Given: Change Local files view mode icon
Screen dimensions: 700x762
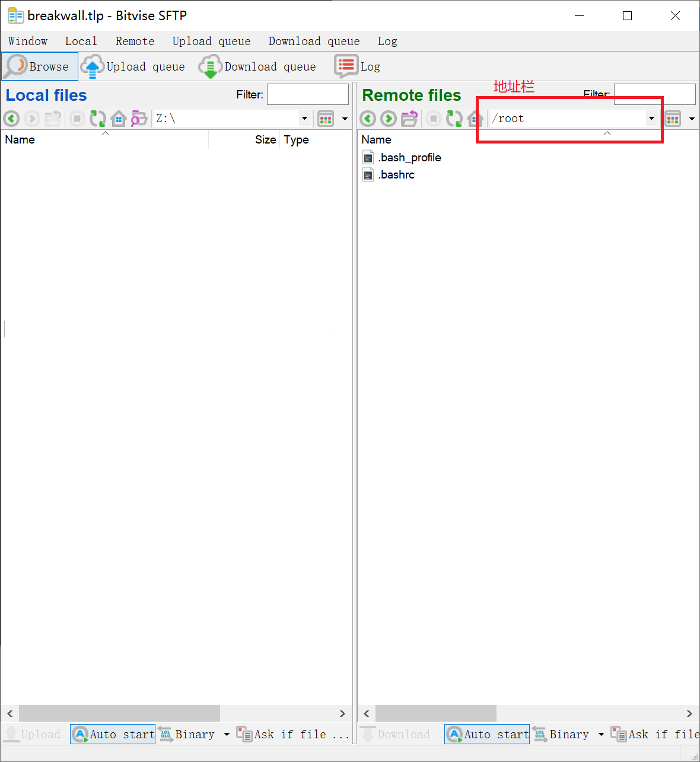Looking at the screenshot, I should tap(326, 119).
